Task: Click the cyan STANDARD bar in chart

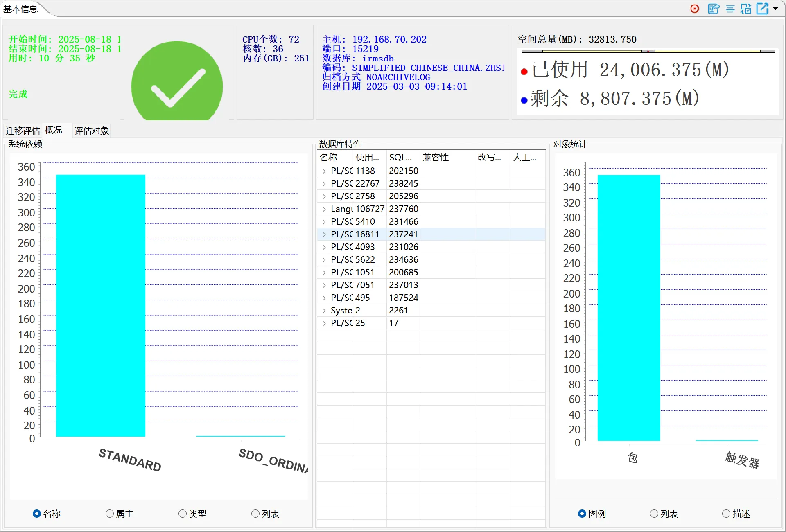Action: (x=100, y=305)
